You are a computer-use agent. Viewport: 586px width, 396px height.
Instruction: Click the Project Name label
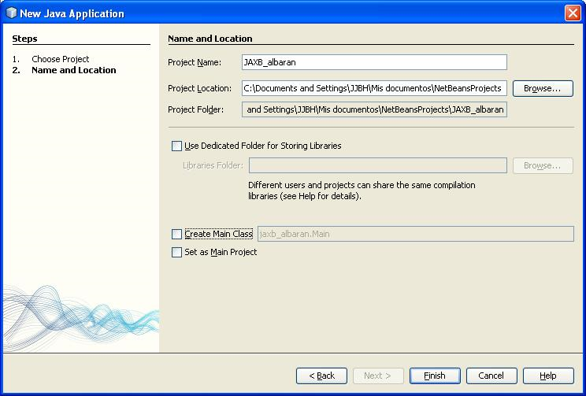tap(194, 62)
